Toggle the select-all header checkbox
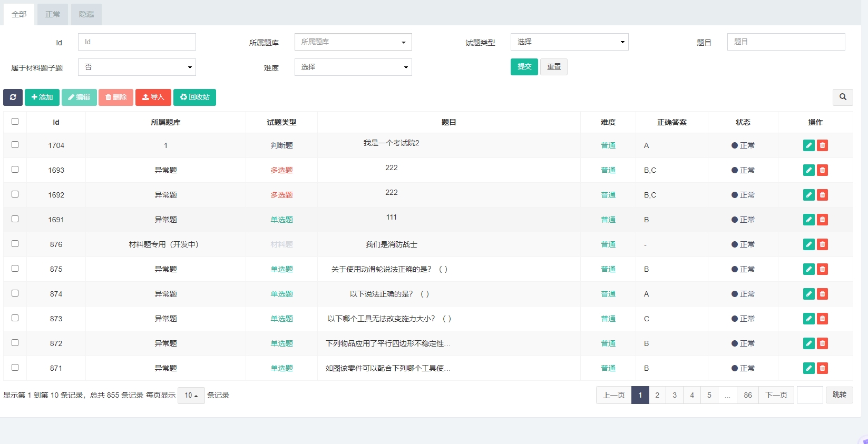868x444 pixels. [15, 122]
